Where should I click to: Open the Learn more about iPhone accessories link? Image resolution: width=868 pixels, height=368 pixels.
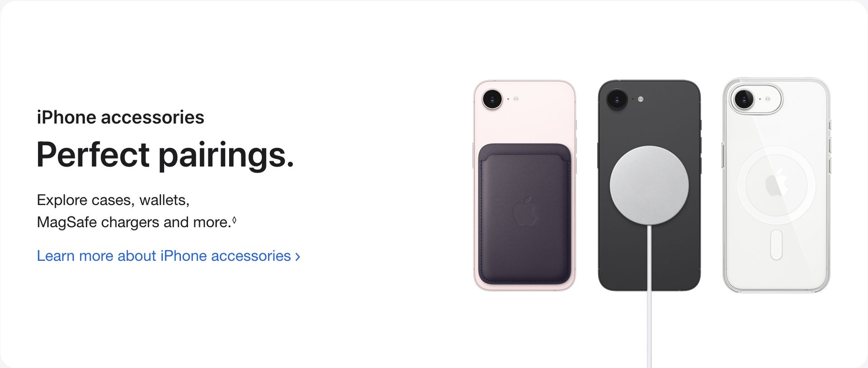168,256
